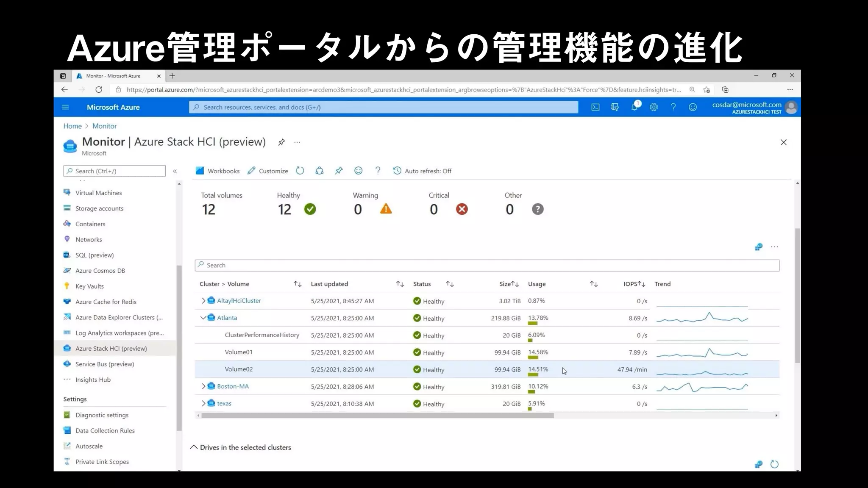
Task: Open the texas cluster link
Action: (x=224, y=403)
